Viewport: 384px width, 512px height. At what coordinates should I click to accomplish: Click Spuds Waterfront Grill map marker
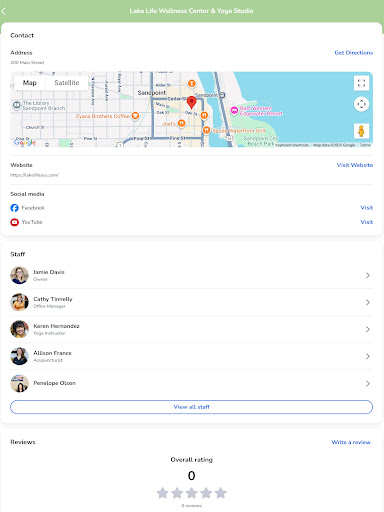(x=206, y=130)
